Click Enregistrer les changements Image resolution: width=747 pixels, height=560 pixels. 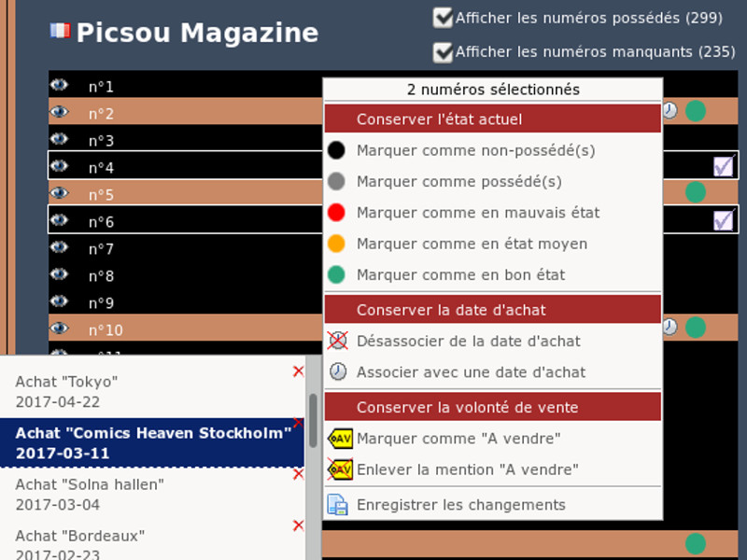(x=493, y=504)
